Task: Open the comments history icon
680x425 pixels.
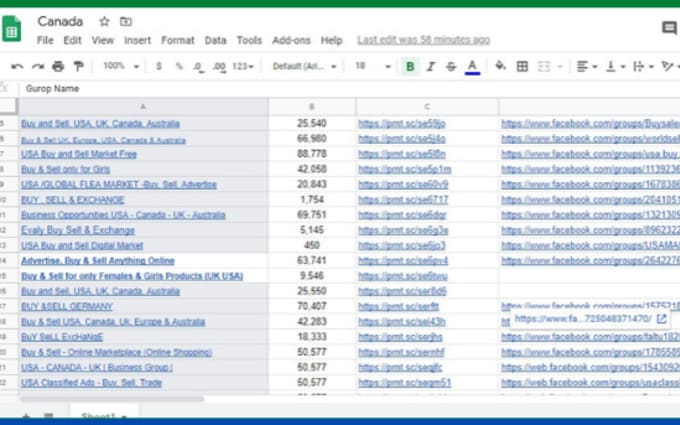Action: pyautogui.click(x=670, y=29)
